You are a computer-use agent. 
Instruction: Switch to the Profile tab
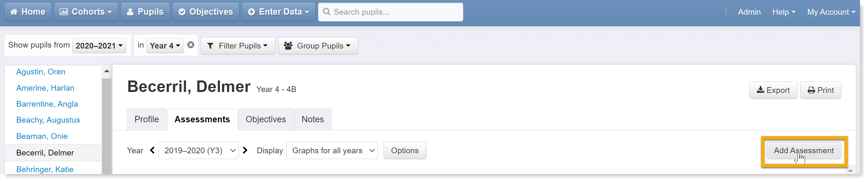[146, 119]
